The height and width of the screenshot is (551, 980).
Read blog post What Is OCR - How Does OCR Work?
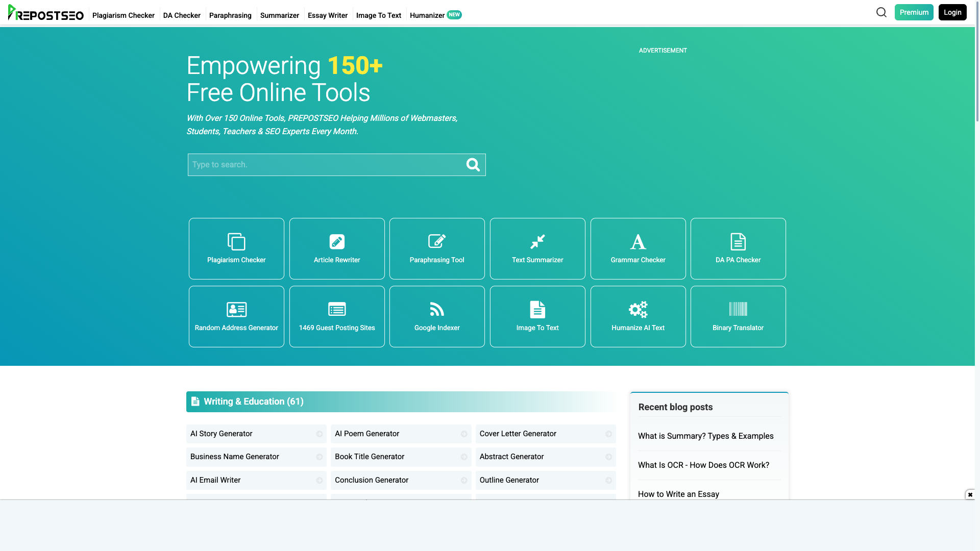tap(703, 465)
